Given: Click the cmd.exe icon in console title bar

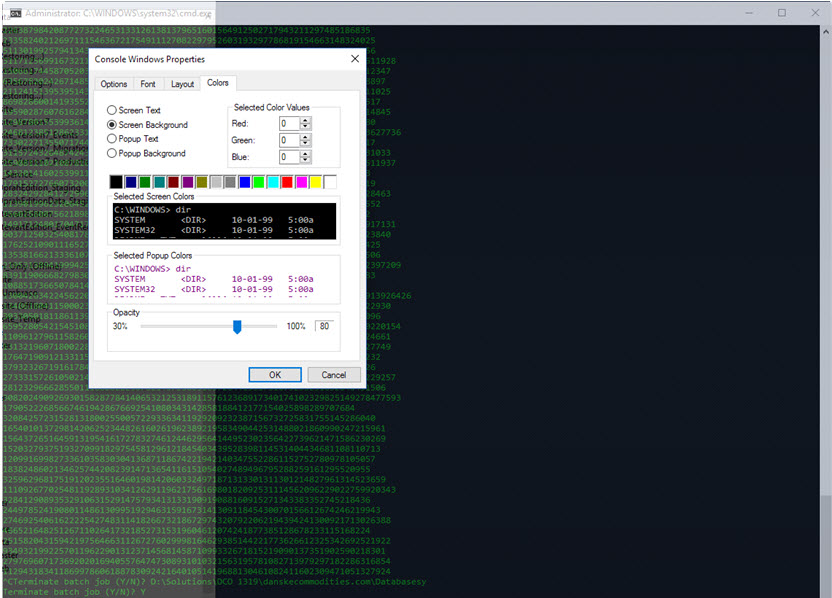Looking at the screenshot, I should pos(14,13).
